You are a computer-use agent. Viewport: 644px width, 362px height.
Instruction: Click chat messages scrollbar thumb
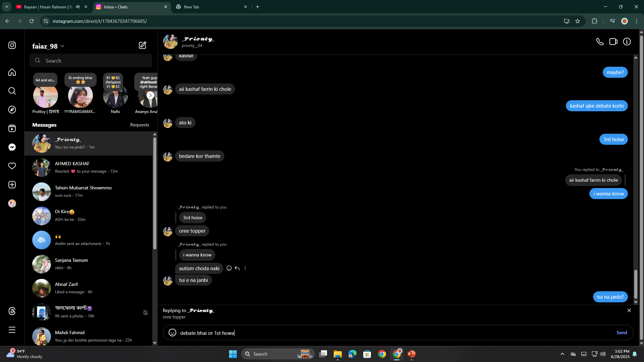pyautogui.click(x=635, y=284)
